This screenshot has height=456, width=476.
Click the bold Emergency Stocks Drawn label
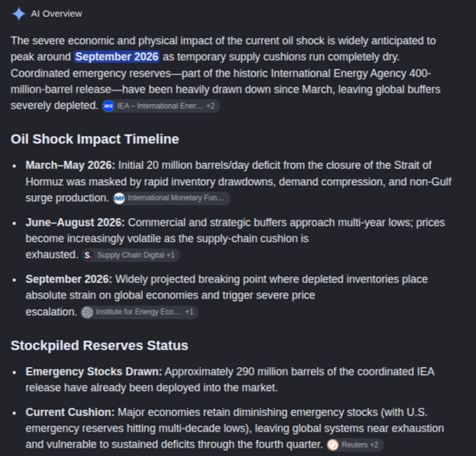(x=94, y=372)
